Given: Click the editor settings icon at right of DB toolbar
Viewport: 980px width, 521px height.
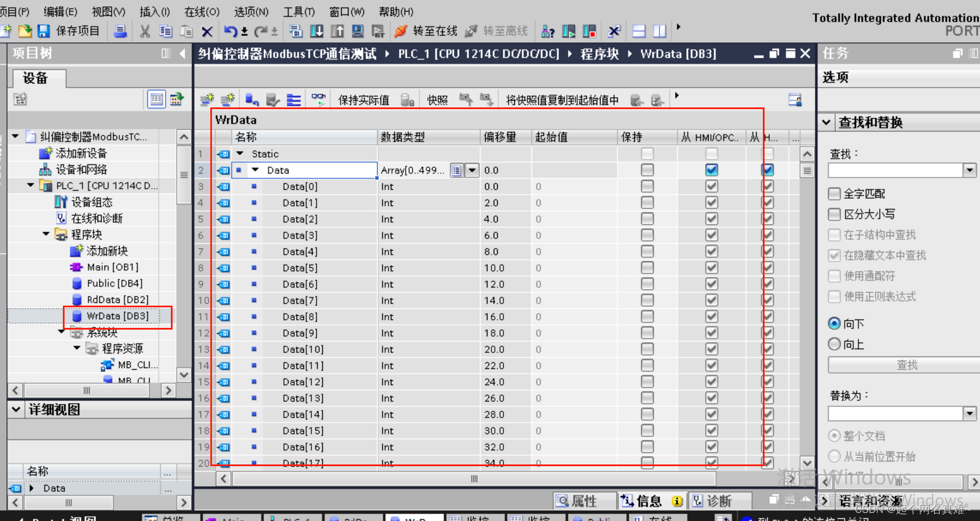Looking at the screenshot, I should click(x=795, y=100).
